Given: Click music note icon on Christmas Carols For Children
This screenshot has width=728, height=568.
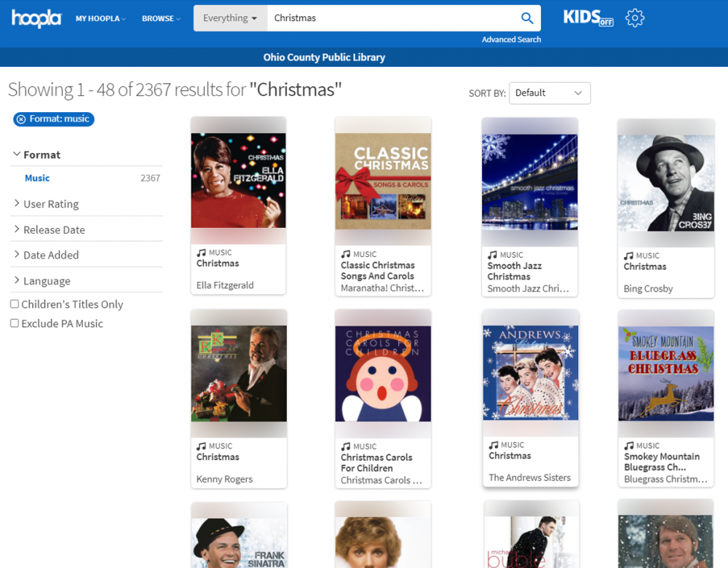Looking at the screenshot, I should click(345, 446).
